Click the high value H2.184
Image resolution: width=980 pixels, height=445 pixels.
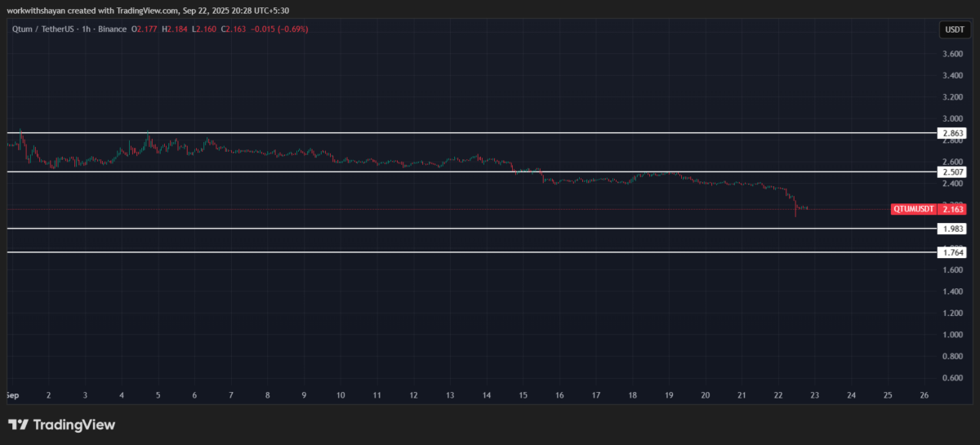click(175, 29)
